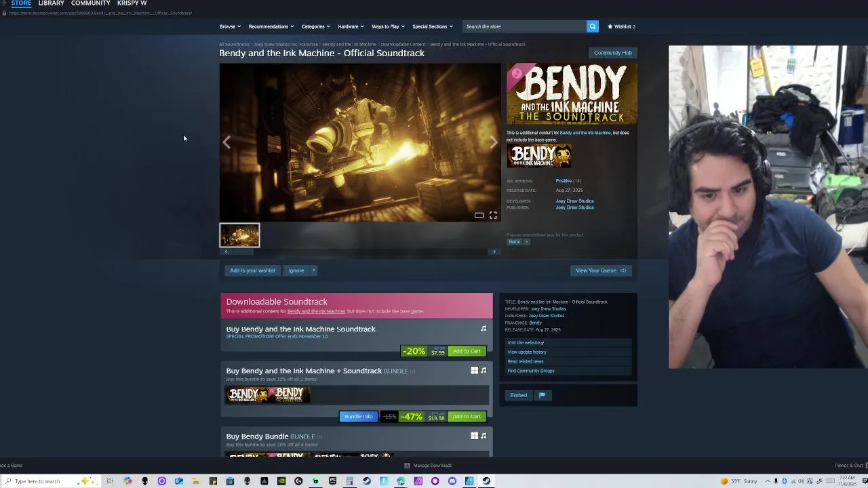Click the Bendy base game logo image
Viewport: 868px width, 488px height.
(539, 156)
